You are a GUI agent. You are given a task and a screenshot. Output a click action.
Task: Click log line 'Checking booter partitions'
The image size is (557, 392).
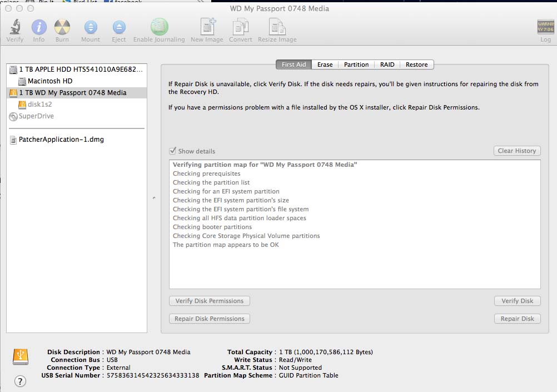212,227
